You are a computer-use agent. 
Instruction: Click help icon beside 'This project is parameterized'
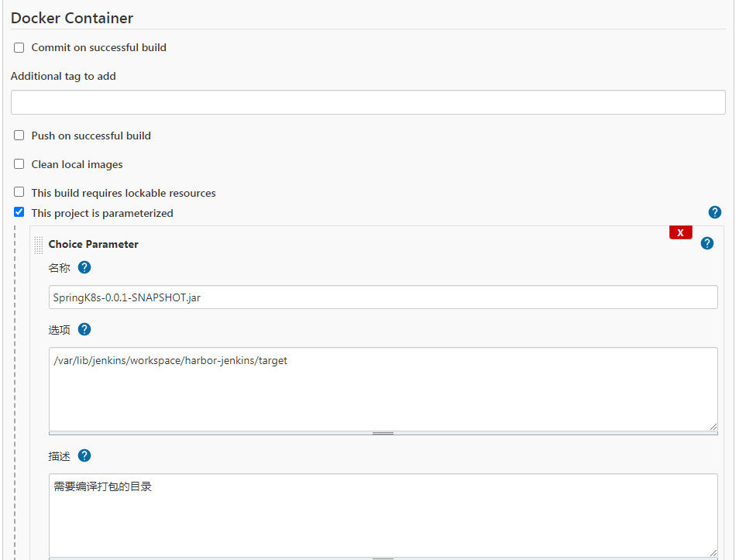(714, 212)
